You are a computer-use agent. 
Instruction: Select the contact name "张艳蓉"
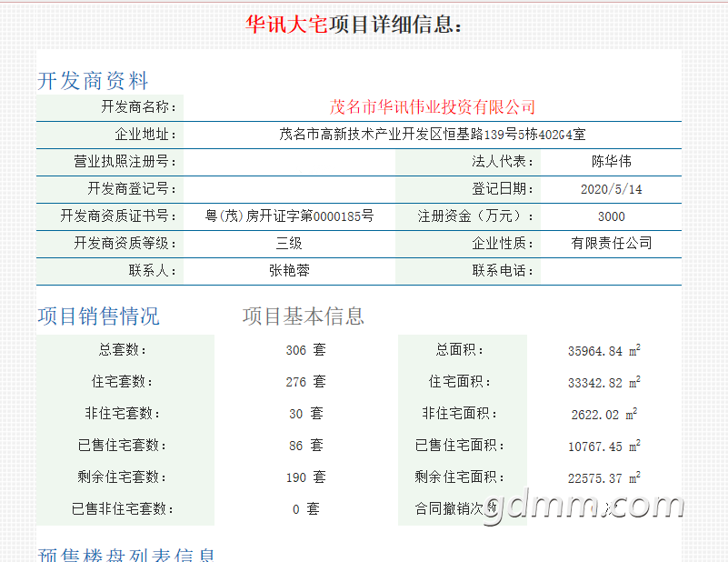tap(289, 271)
